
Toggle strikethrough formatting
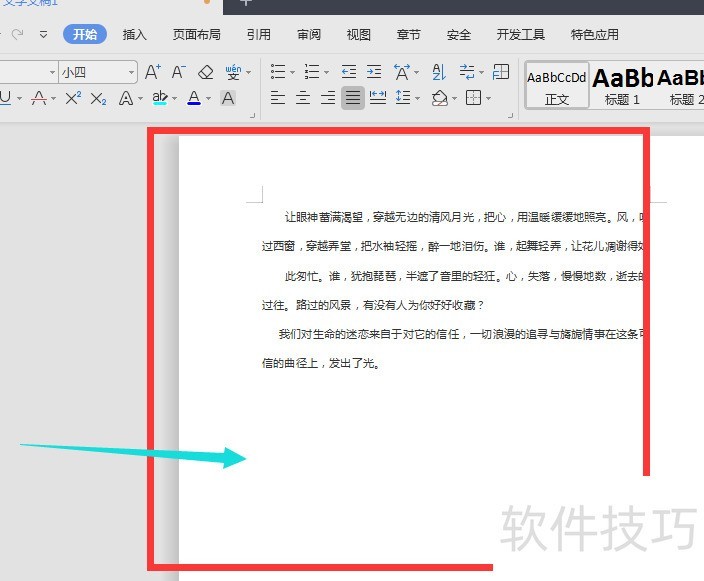tap(39, 97)
